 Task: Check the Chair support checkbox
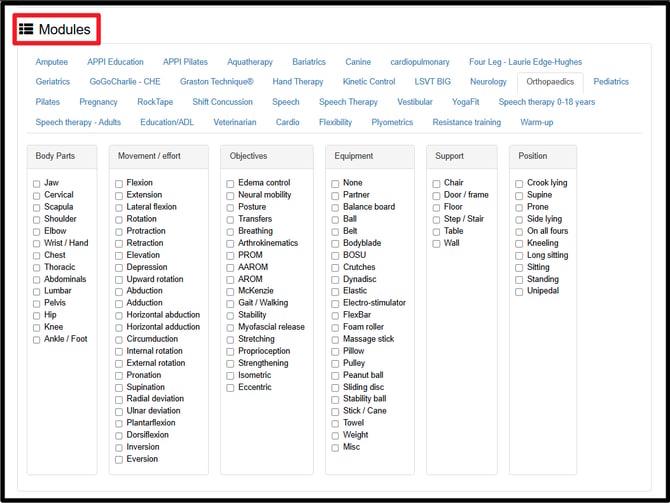[x=436, y=184]
